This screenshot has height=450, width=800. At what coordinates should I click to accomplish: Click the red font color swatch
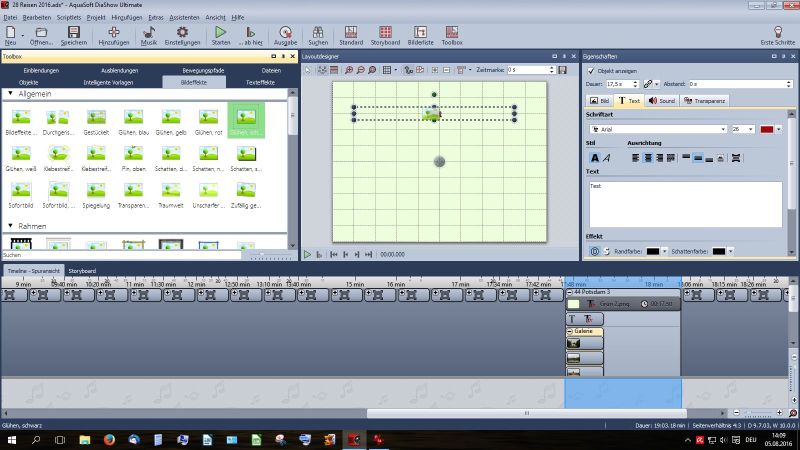tap(768, 129)
